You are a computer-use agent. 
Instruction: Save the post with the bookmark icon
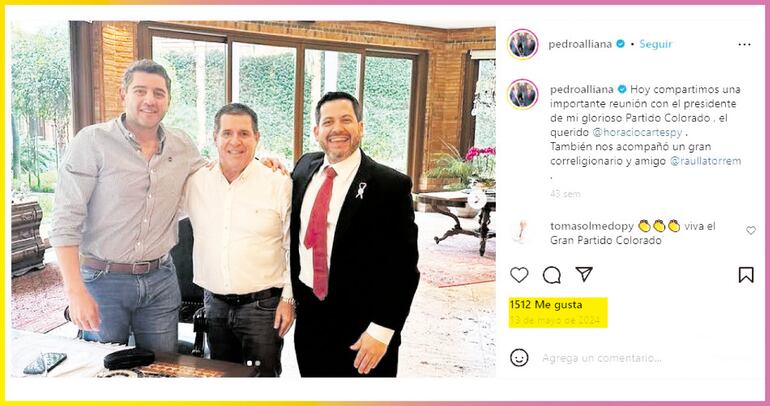pyautogui.click(x=746, y=275)
